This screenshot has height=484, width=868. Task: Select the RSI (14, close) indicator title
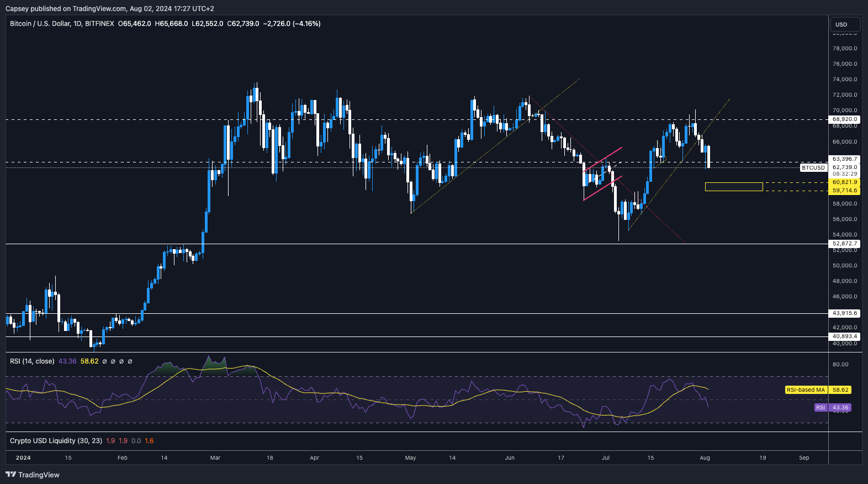pos(32,361)
